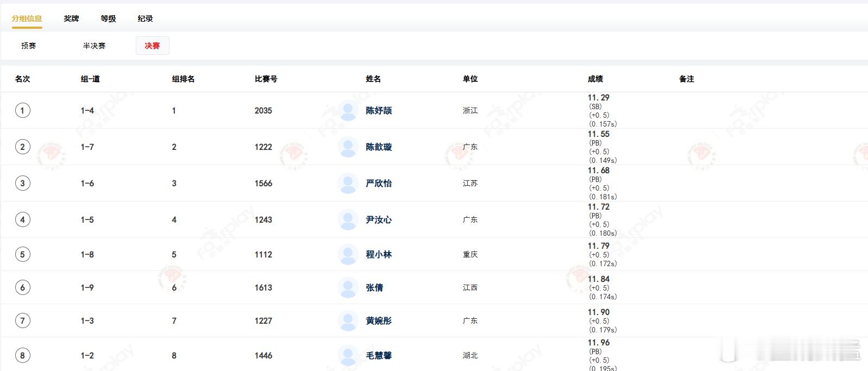
Task: Click result time 11.84
Action: [x=599, y=279]
